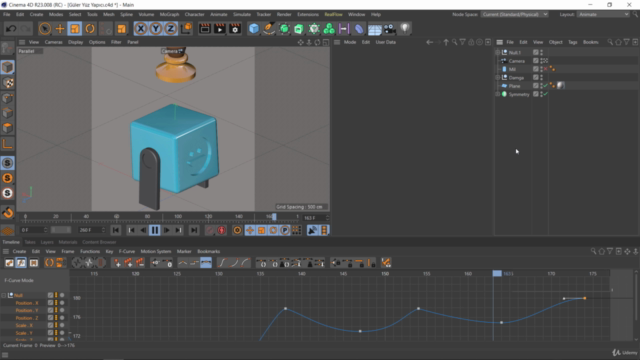Activate the Scale tool
The height and width of the screenshot is (360, 640).
point(75,29)
